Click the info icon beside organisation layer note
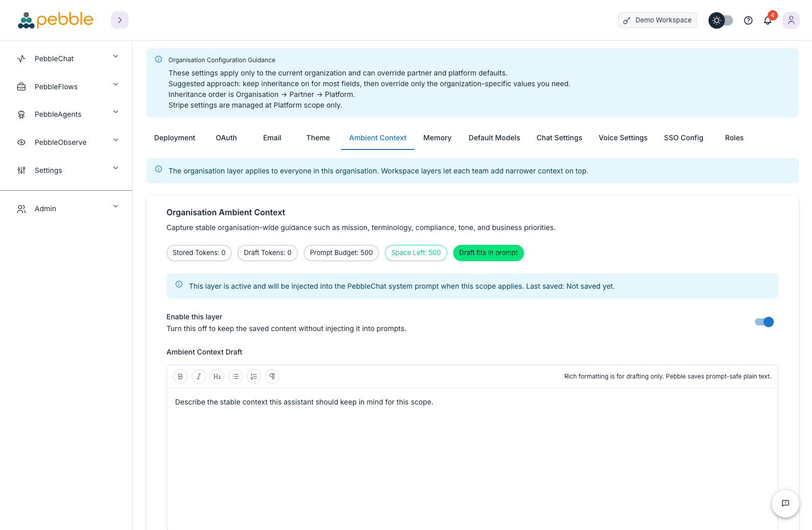Screen dimensions: 812x530 [159, 169]
